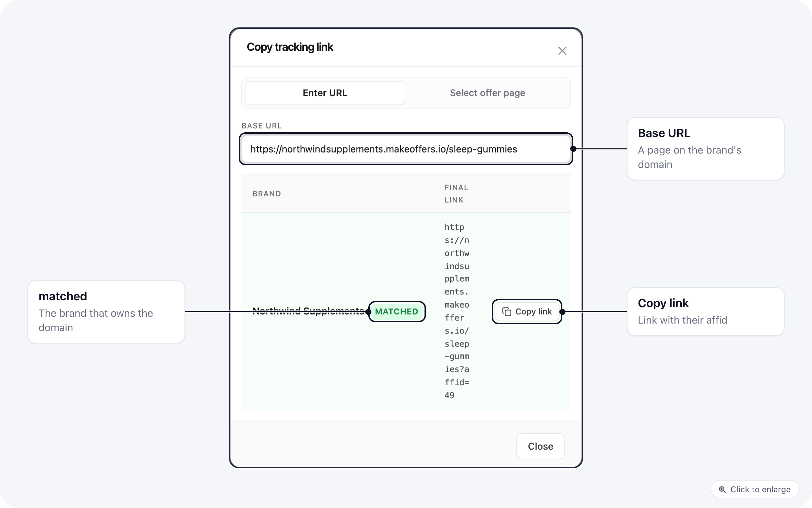Screen dimensions: 812x508
Task: Click the Copy link button
Action: click(527, 312)
